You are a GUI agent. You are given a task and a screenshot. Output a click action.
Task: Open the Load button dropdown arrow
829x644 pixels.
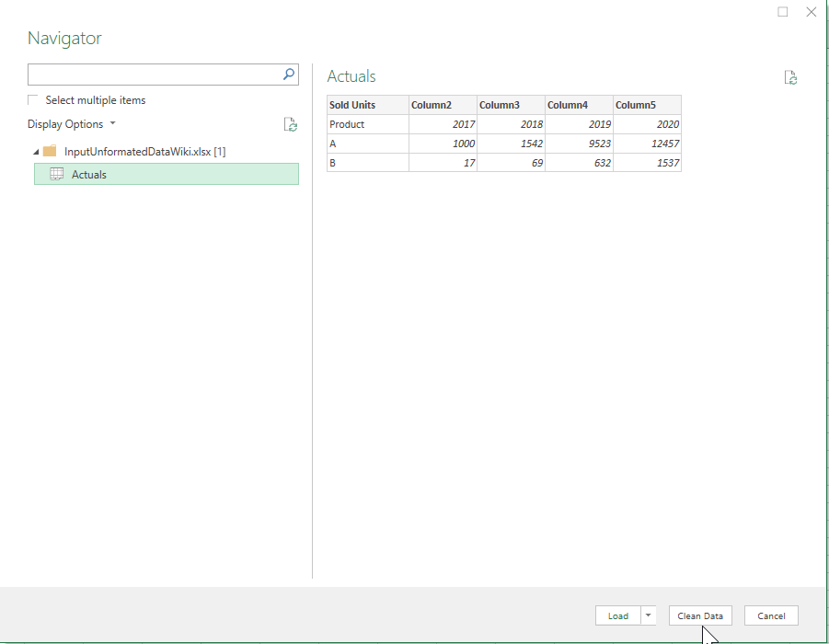pos(648,615)
